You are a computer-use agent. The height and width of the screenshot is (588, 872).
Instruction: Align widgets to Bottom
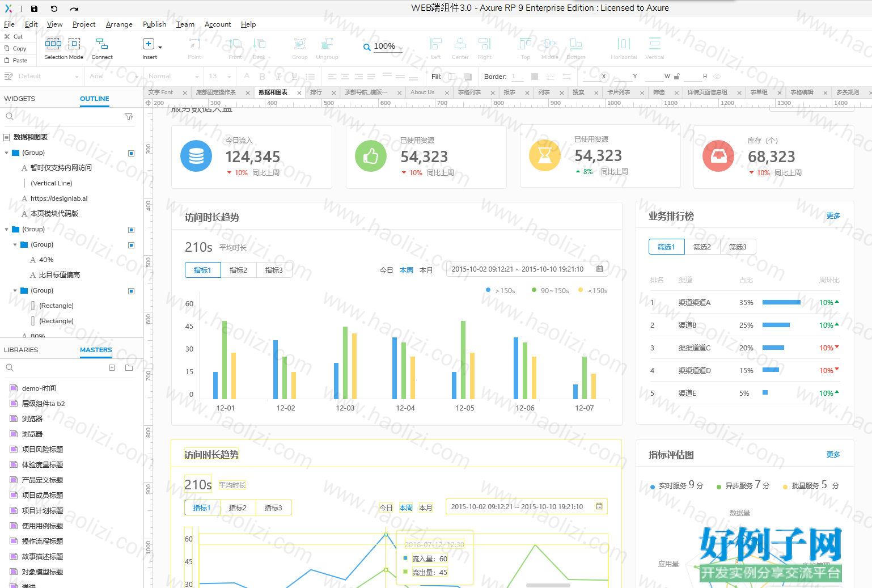pyautogui.click(x=576, y=48)
